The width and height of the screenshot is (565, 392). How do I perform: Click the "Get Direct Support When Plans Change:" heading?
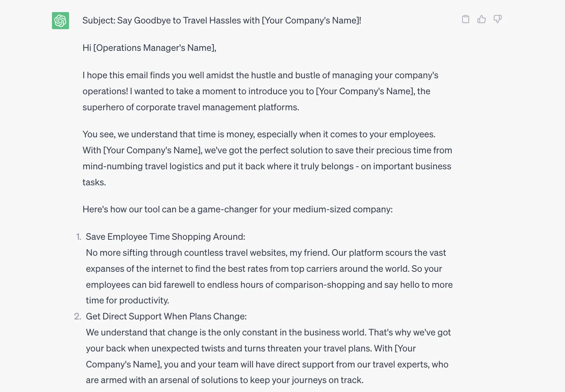(166, 317)
